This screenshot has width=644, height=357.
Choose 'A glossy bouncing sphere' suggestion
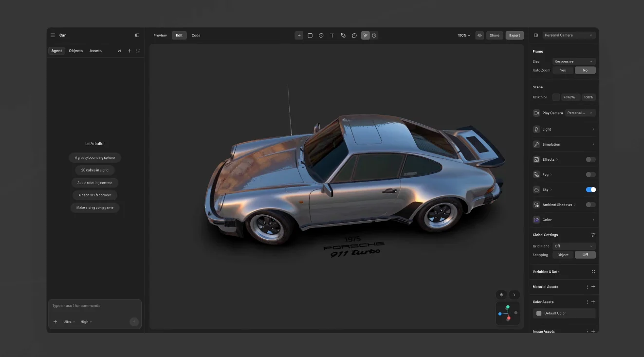click(95, 157)
